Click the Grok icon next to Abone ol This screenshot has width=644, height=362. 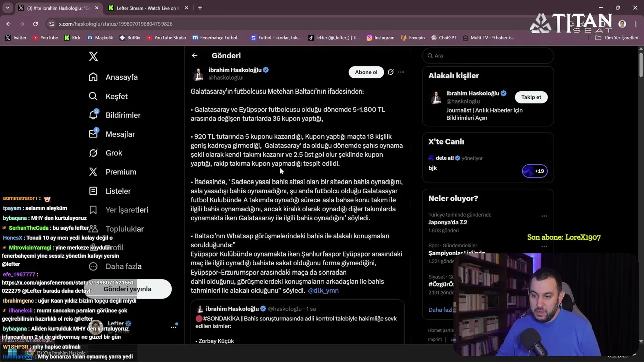point(390,72)
